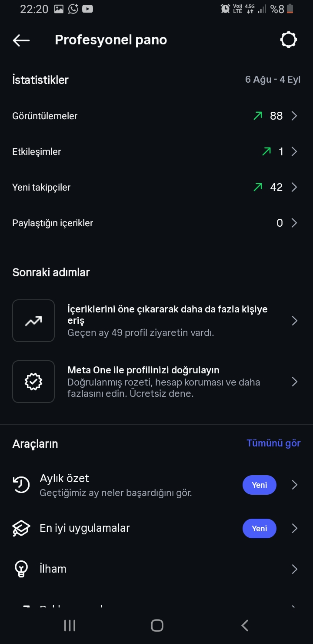Open Meta One ile profilinizi doğrulayın
313x644 pixels.
pos(156,382)
